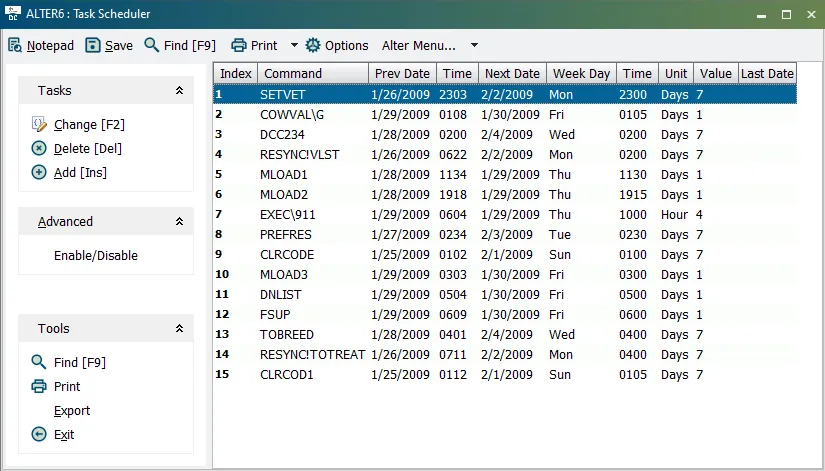The image size is (825, 471).
Task: Click the Hour unit in EXEC\911 row
Action: click(675, 215)
